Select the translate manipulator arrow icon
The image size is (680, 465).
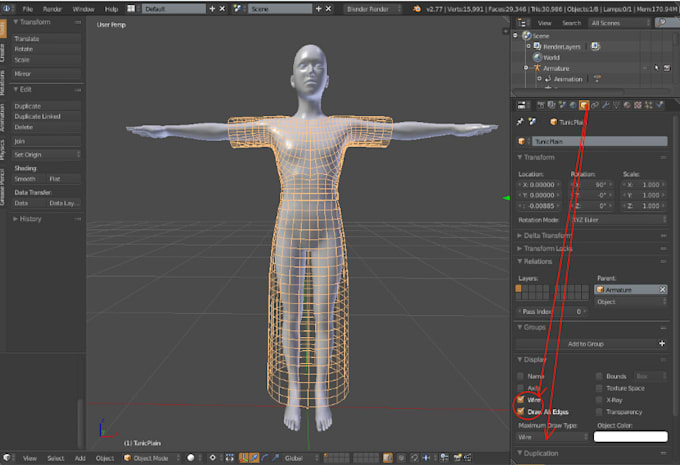[x=254, y=458]
